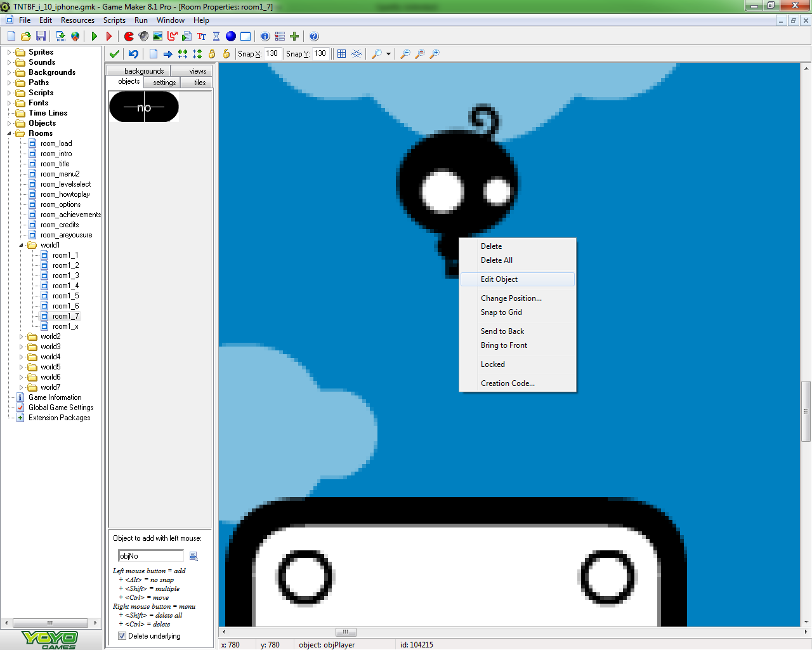Click Create executable toolbar icon

tap(60, 36)
